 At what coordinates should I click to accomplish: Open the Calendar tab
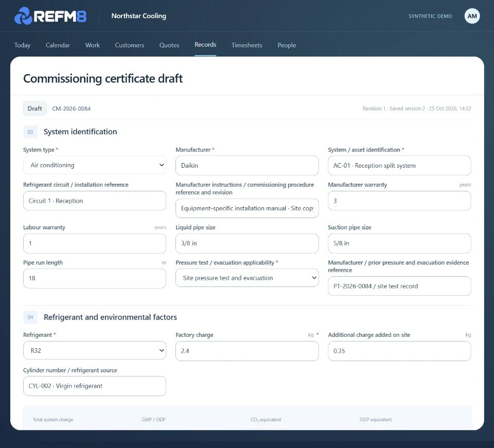click(58, 45)
